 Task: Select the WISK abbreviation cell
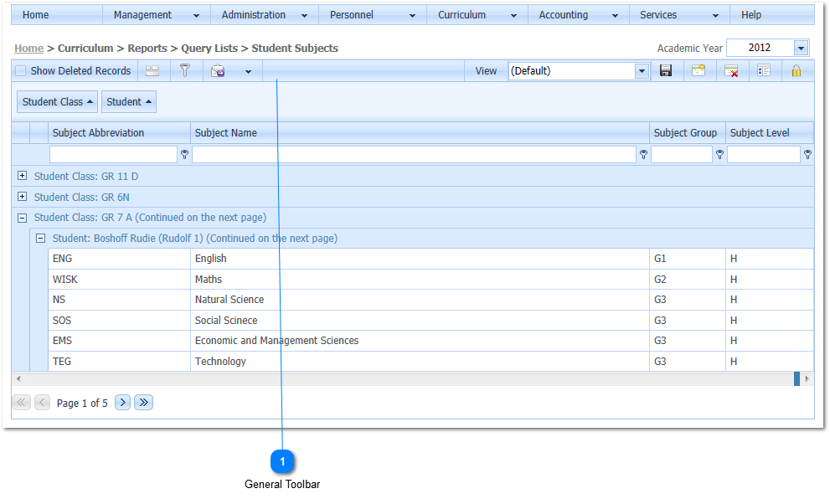pos(120,280)
